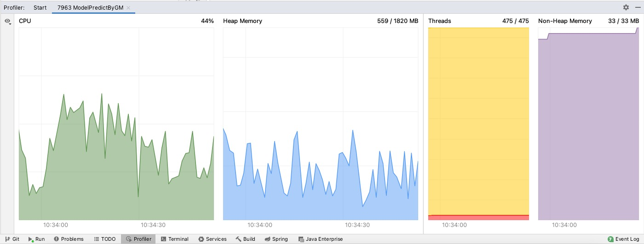The image size is (644, 244).
Task: Click the Heap Memory chart
Action: point(320,138)
